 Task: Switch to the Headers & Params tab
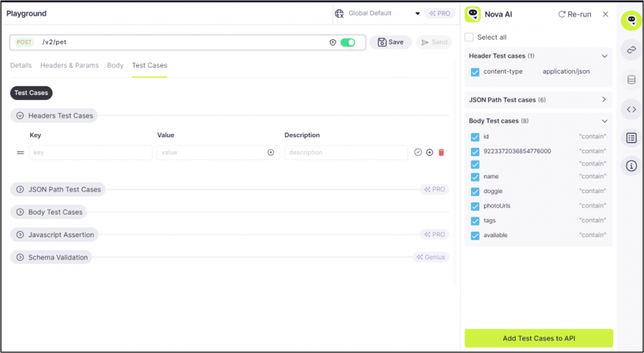69,65
